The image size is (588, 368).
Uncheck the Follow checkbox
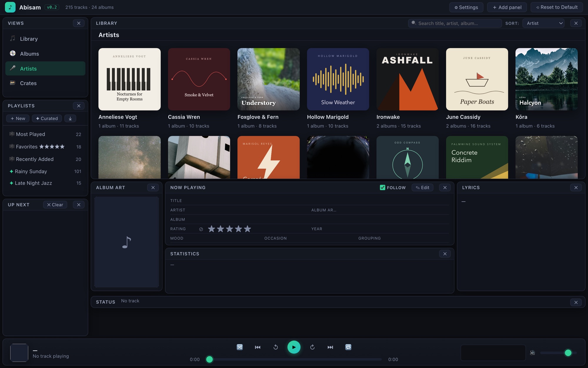tap(382, 188)
